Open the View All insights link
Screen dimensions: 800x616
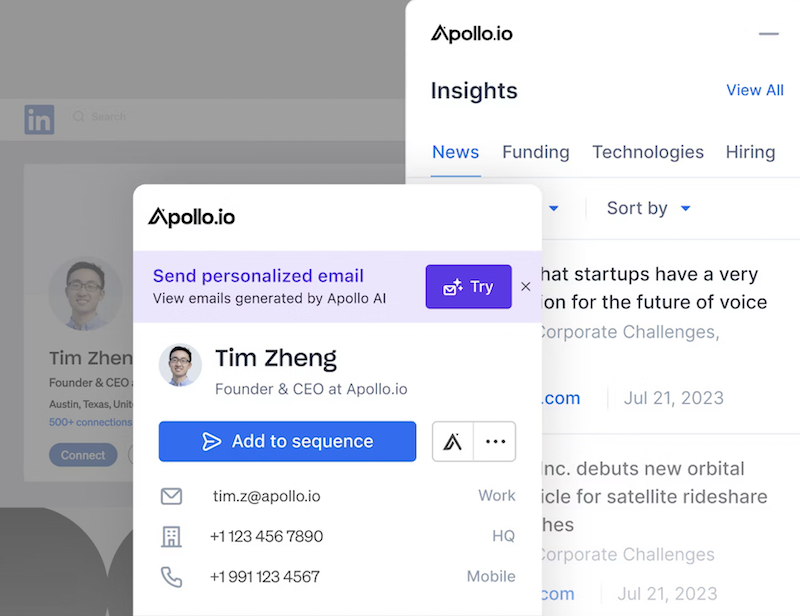[755, 90]
